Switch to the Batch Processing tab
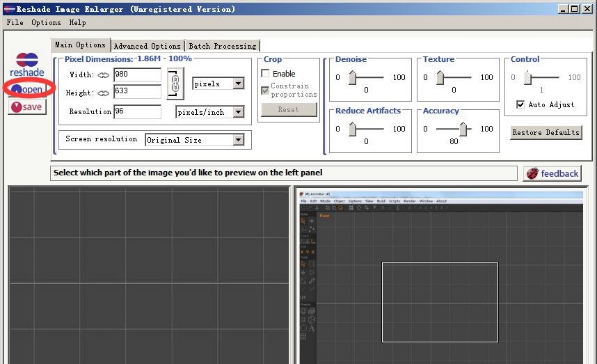This screenshot has width=597, height=364. click(223, 46)
